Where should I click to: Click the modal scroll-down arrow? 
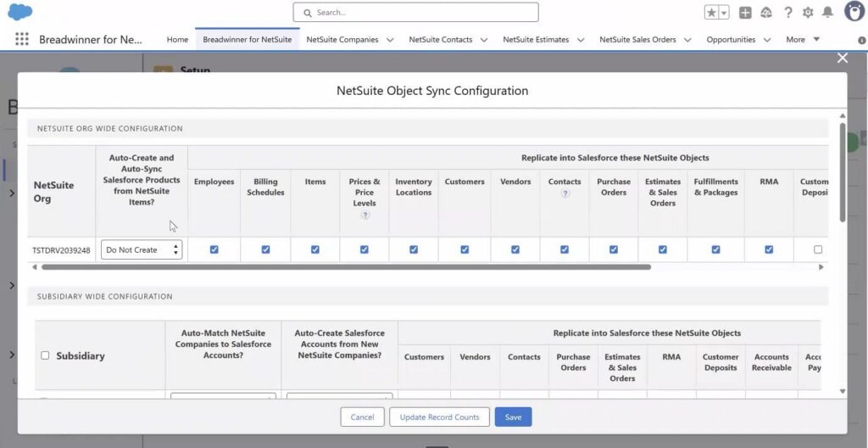pos(843,391)
